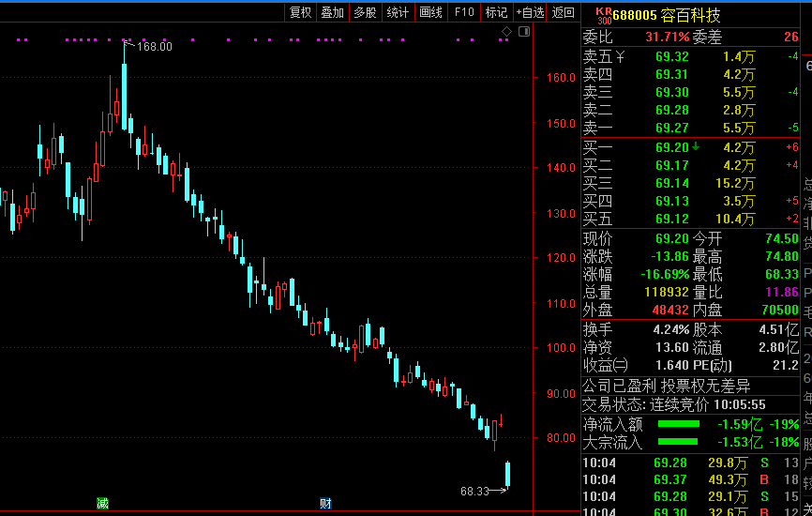Add stock with +自选 button
Viewport: 812px width, 516px height.
coord(531,12)
